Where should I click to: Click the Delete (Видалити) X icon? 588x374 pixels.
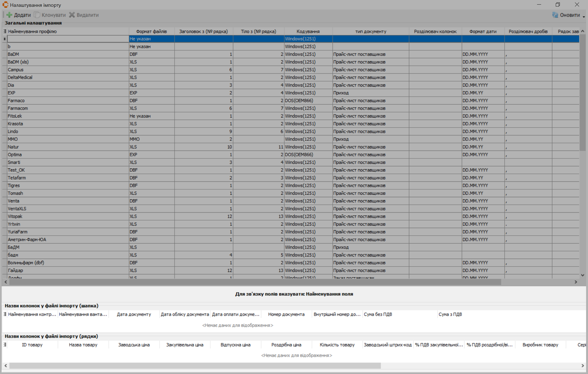click(x=72, y=15)
